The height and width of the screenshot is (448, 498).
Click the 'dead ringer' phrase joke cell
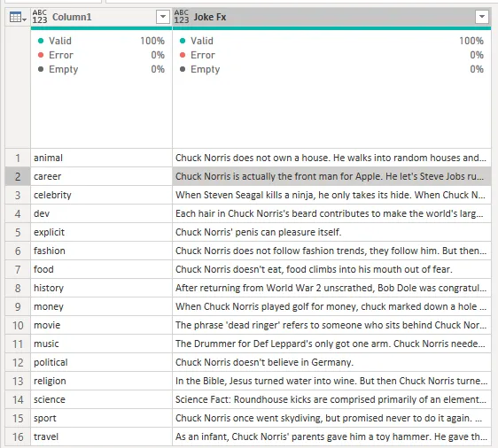331,325
